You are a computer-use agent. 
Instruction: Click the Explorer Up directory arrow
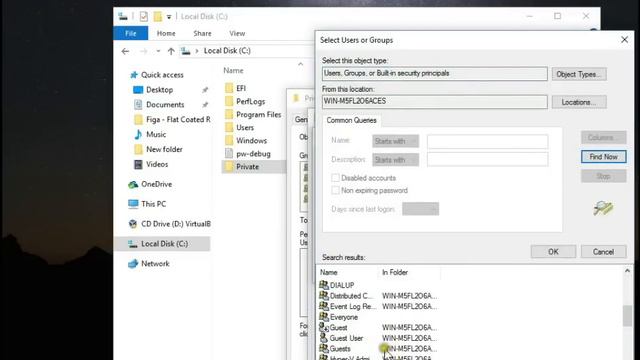(x=171, y=51)
